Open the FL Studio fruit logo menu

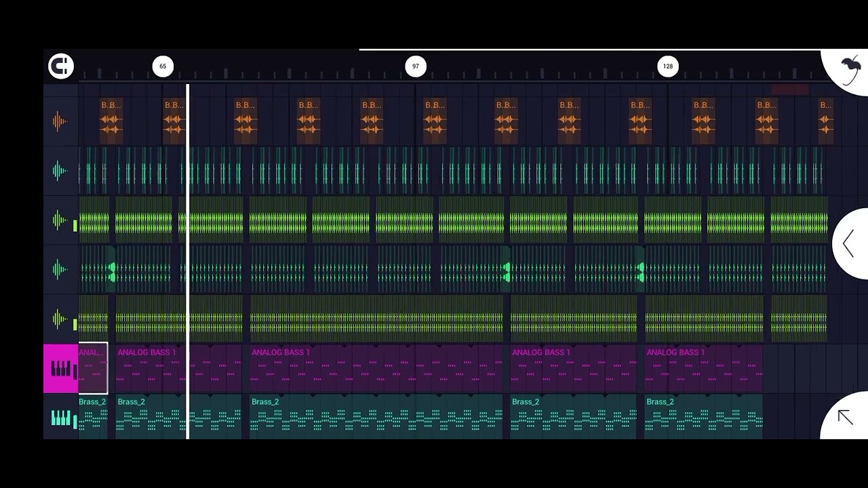(x=850, y=70)
